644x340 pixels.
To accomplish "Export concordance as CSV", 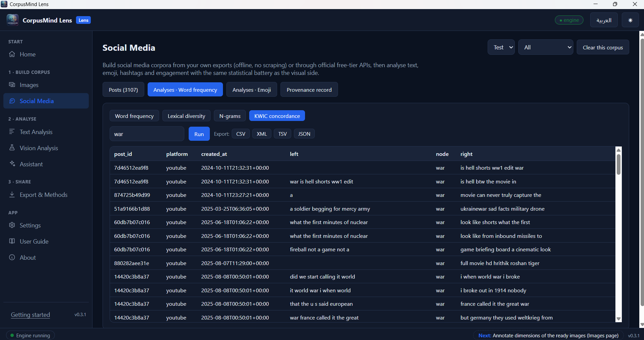I will (241, 134).
